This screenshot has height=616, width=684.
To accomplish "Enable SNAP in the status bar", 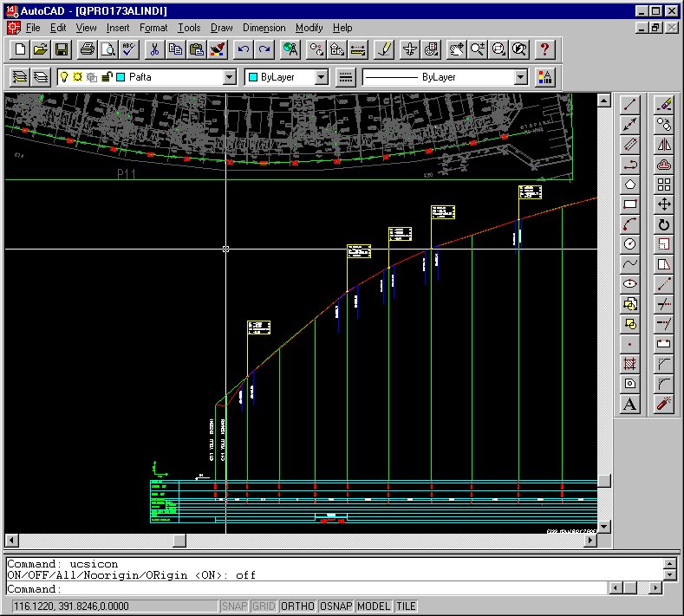I will click(x=234, y=606).
